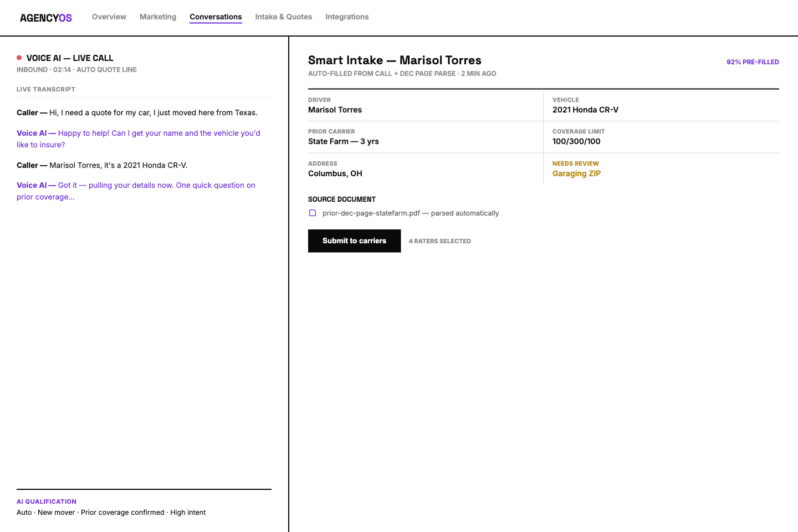
Task: Click the Address value Columbus, OH
Action: click(x=335, y=173)
